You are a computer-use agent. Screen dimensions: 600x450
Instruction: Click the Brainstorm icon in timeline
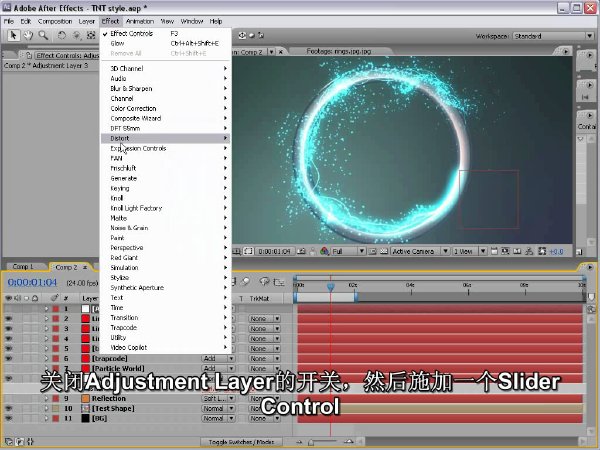pyautogui.click(x=264, y=282)
